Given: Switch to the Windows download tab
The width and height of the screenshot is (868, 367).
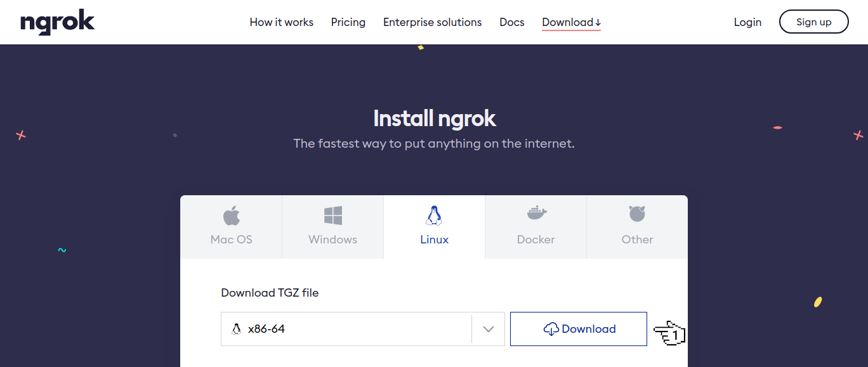Looking at the screenshot, I should pos(332,227).
